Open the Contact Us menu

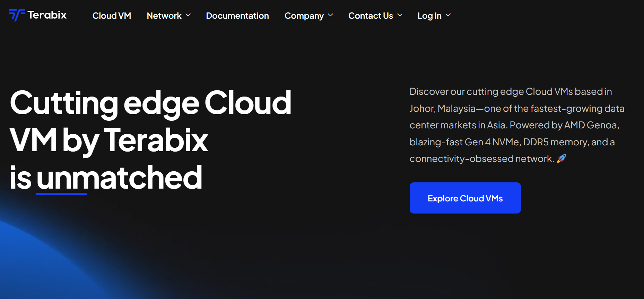(x=371, y=16)
